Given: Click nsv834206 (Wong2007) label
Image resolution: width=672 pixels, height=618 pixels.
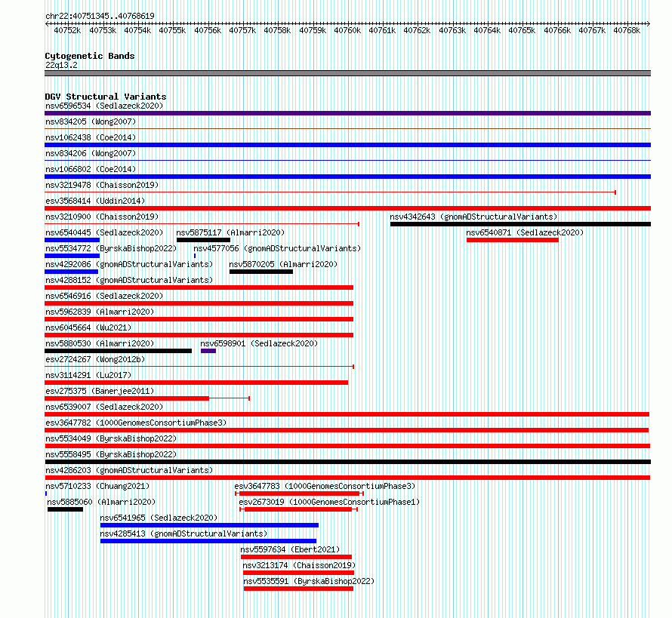Looking at the screenshot, I should pyautogui.click(x=91, y=153).
